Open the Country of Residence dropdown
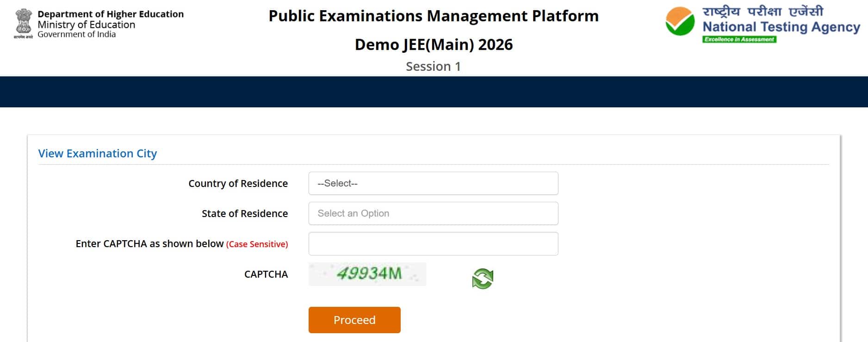Image resolution: width=868 pixels, height=342 pixels. point(433,183)
